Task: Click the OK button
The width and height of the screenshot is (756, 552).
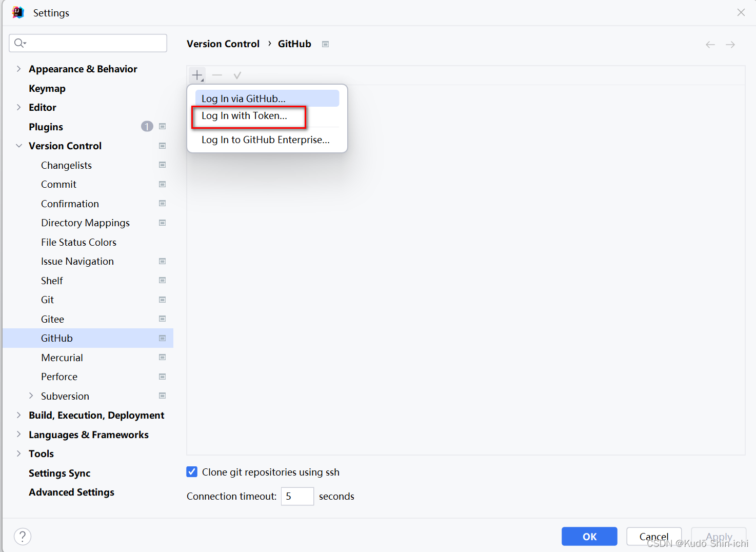Action: (589, 537)
